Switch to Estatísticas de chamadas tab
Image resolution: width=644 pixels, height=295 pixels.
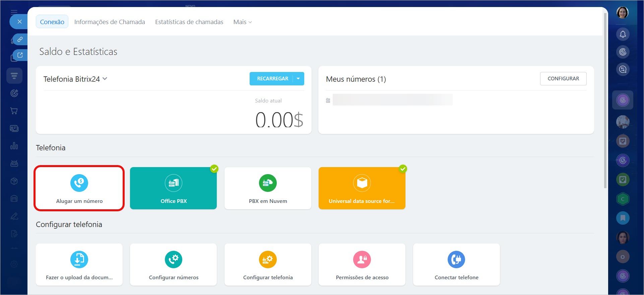(189, 22)
